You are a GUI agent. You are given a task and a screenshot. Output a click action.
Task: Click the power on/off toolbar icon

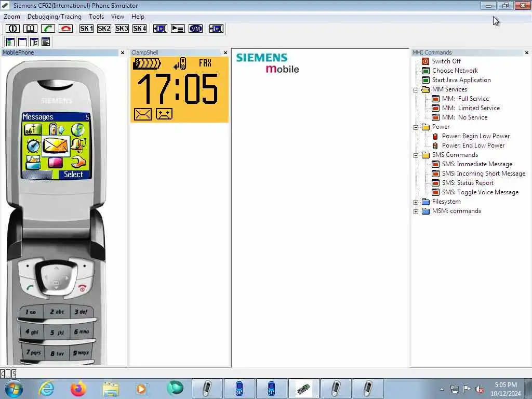[12, 29]
